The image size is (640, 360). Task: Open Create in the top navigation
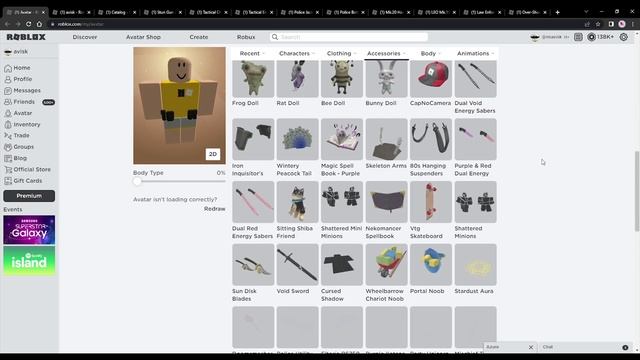[199, 37]
